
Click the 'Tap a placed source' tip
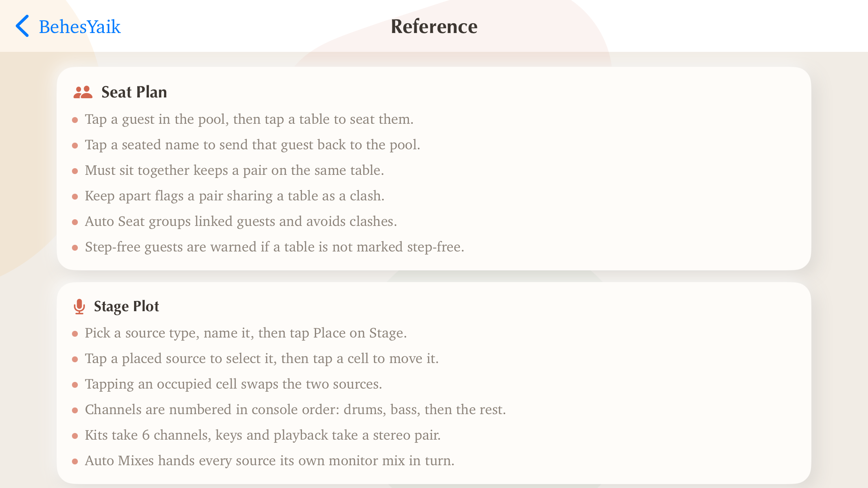point(262,358)
